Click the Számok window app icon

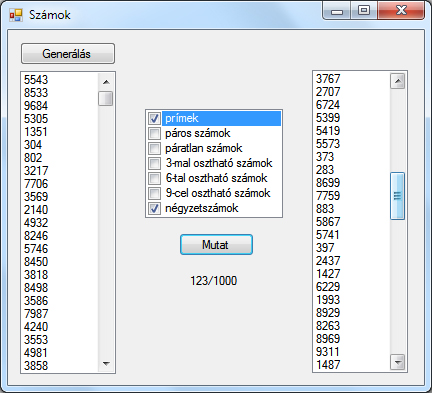pyautogui.click(x=16, y=15)
